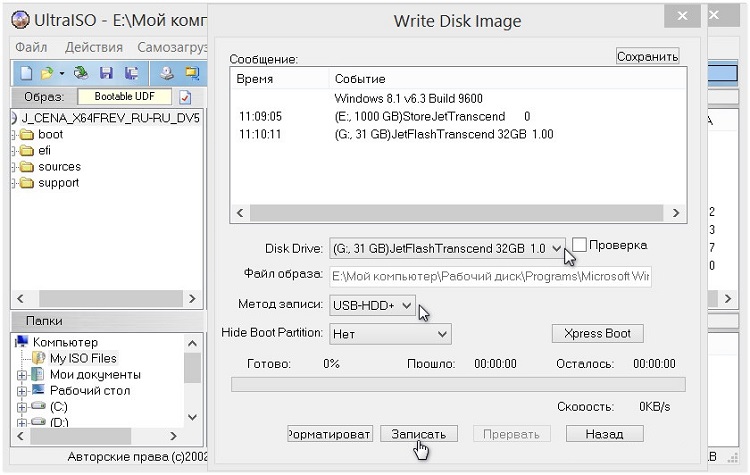The image size is (750, 475).
Task: Click the UltraISO title bar logo
Action: (x=20, y=20)
